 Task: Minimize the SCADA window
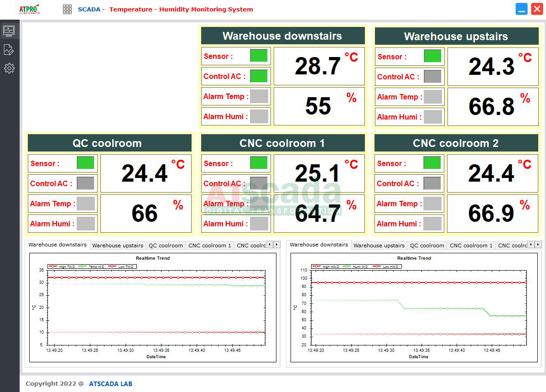coord(521,9)
